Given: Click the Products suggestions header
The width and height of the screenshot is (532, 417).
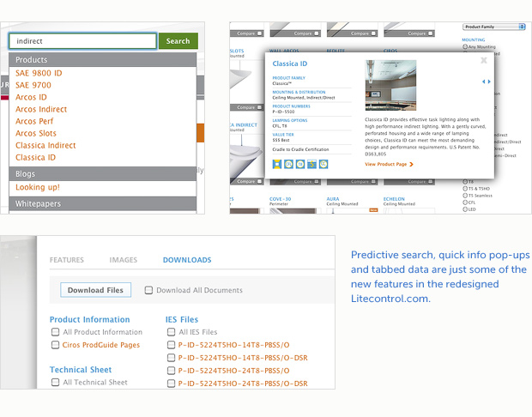Looking at the screenshot, I should (x=102, y=60).
